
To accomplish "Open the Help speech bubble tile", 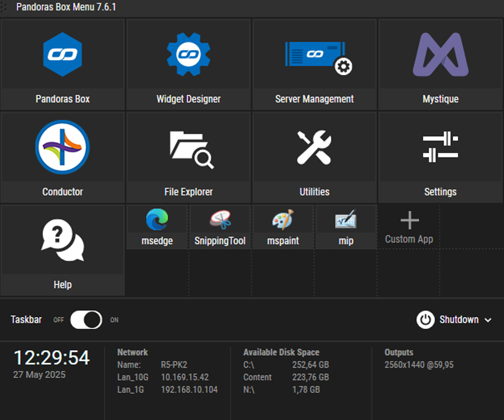I will [63, 250].
